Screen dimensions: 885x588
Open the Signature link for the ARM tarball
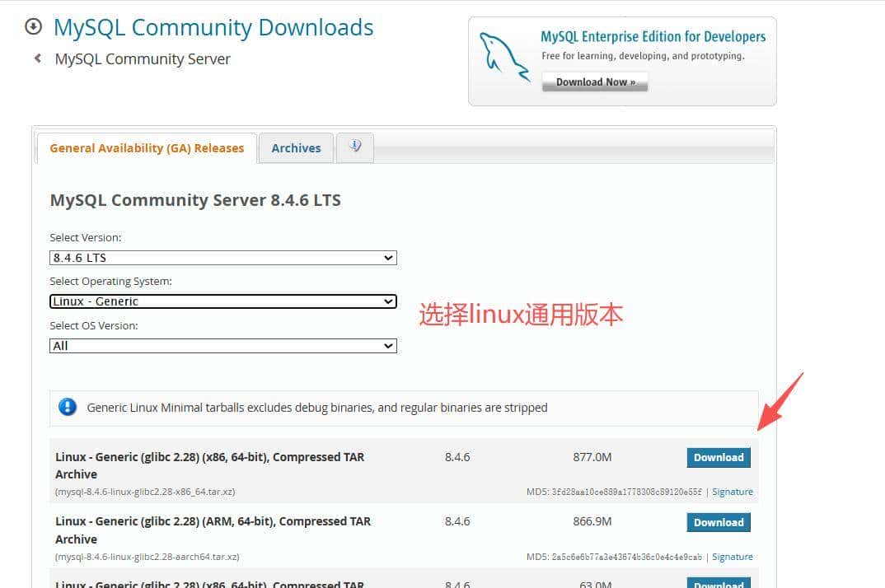click(732, 556)
